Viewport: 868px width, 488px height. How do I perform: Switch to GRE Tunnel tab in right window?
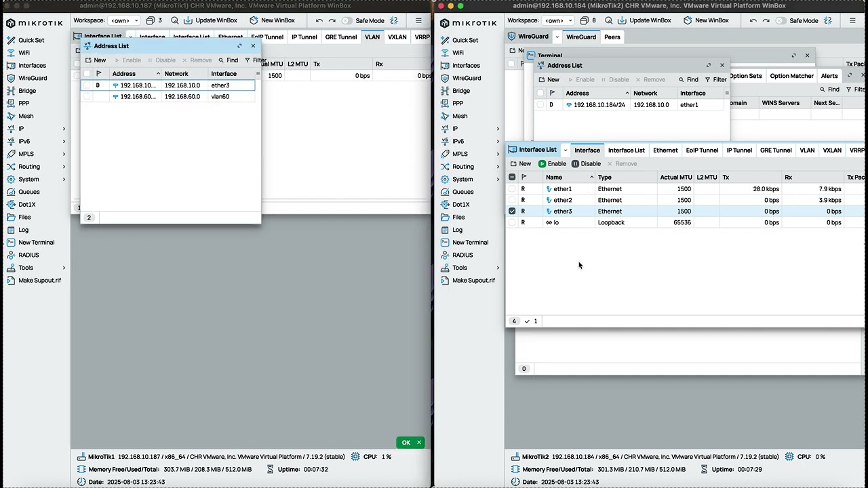pos(776,150)
